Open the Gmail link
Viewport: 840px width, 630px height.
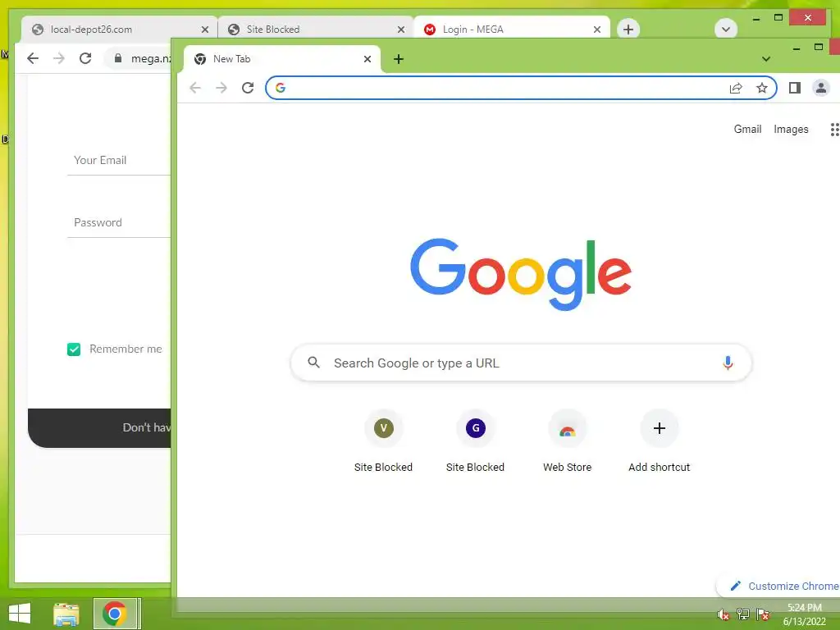(x=747, y=129)
